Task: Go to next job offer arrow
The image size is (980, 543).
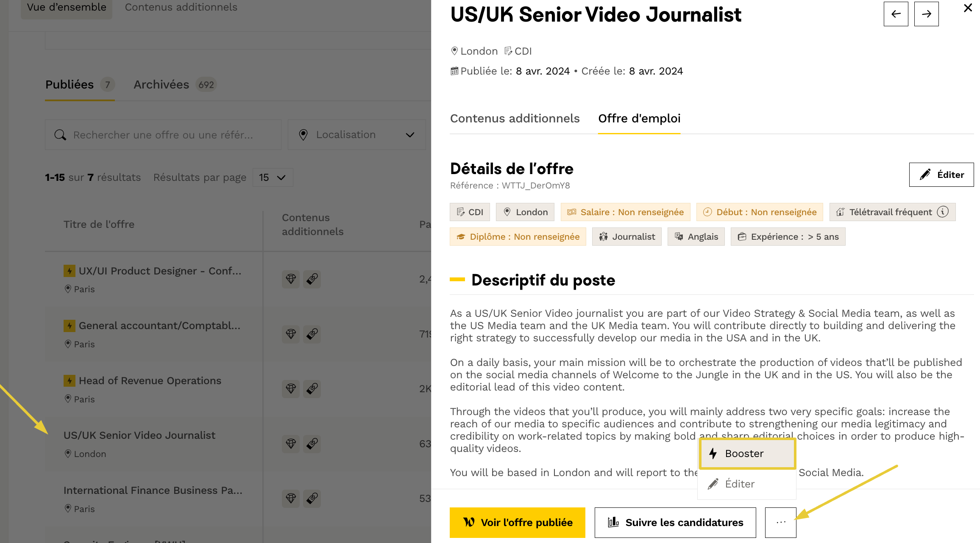Action: pyautogui.click(x=926, y=14)
